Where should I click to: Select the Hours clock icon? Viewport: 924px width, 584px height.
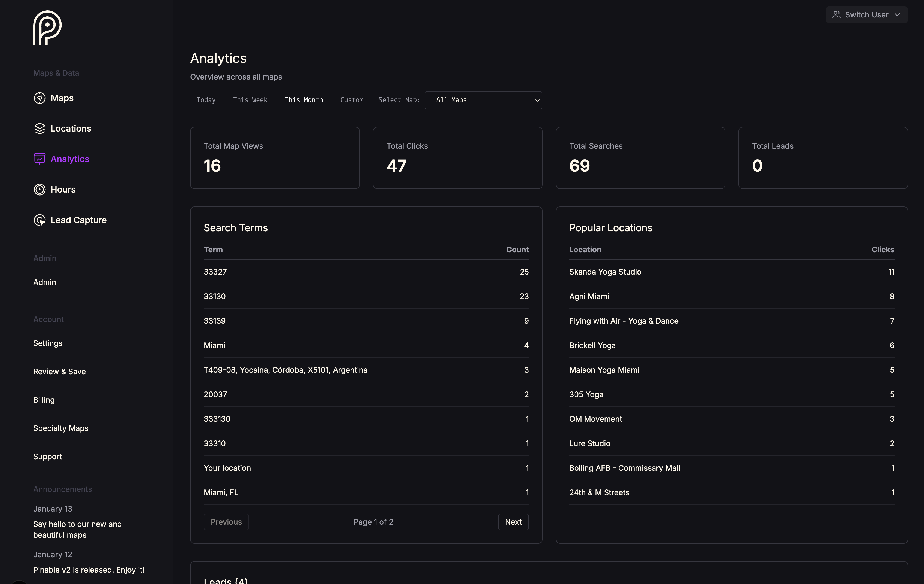coord(40,189)
